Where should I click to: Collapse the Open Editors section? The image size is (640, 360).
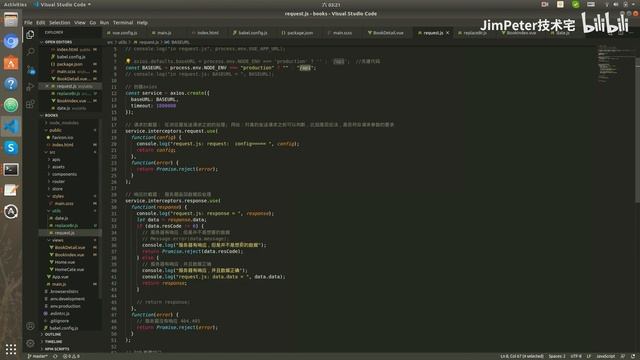point(58,42)
